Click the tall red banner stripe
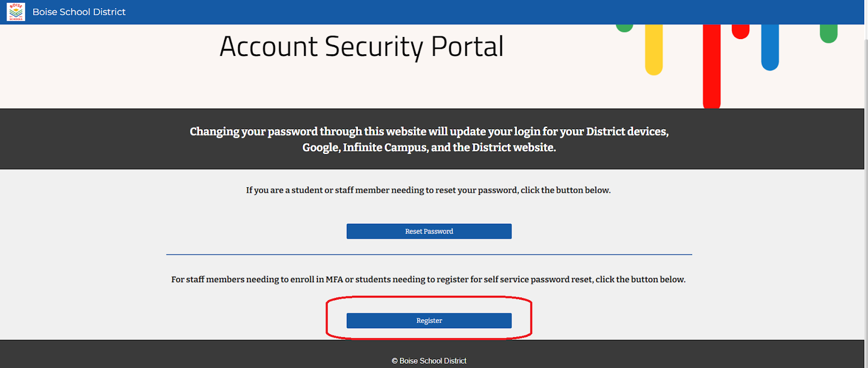Screen dimensions: 868x368 [712, 66]
